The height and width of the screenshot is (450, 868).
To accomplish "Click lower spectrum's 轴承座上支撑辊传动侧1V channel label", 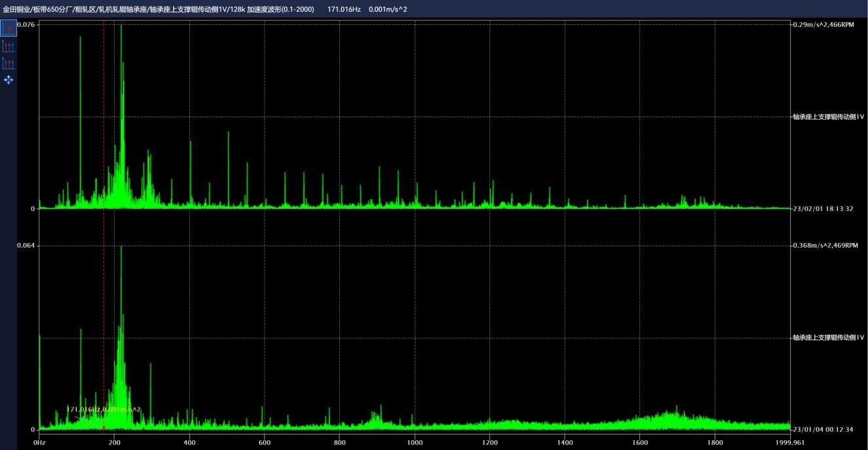I will (x=828, y=338).
